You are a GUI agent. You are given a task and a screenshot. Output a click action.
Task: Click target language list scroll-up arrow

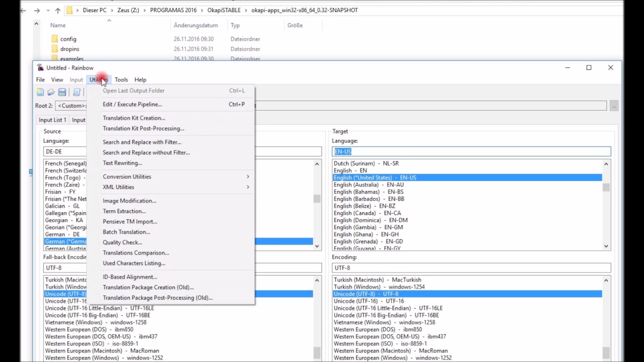(x=606, y=164)
